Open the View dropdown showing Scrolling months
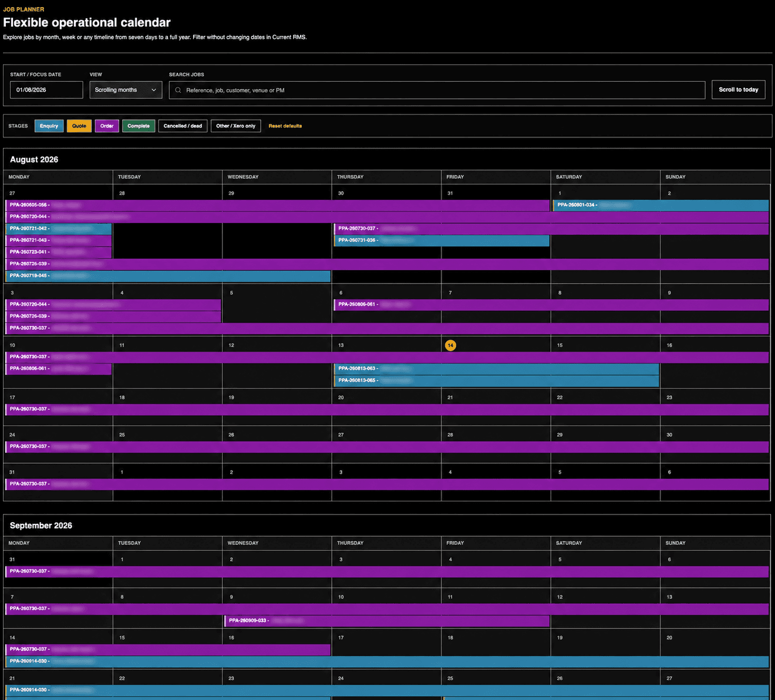The width and height of the screenshot is (775, 700). (126, 90)
